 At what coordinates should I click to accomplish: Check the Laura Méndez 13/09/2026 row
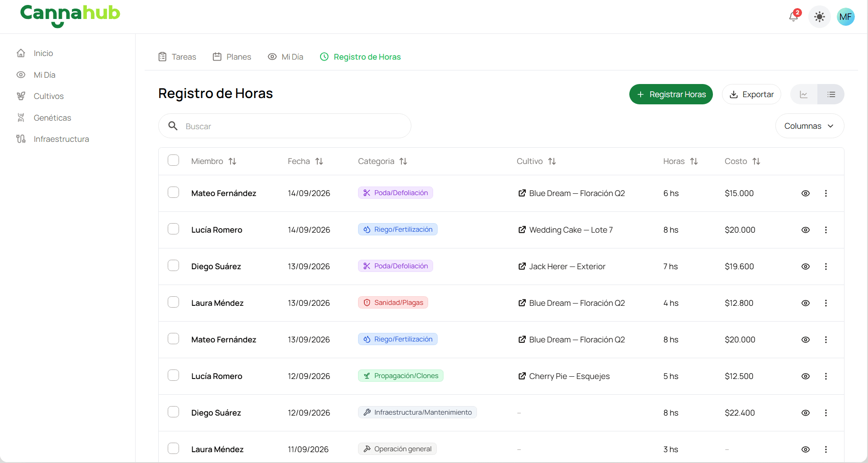point(174,302)
